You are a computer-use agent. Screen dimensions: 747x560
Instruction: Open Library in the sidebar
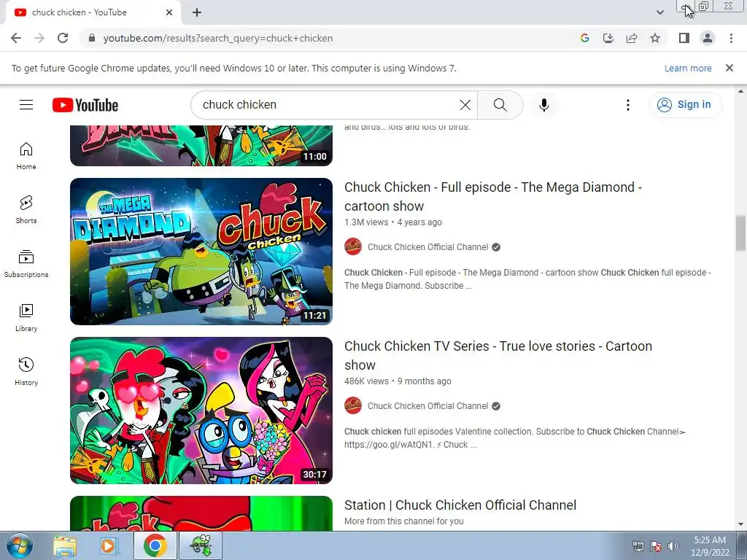pyautogui.click(x=26, y=318)
